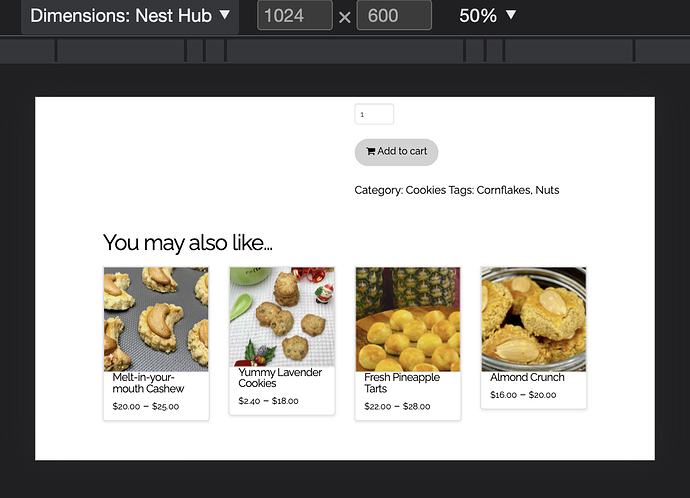690x498 pixels.
Task: Open the Cornflakes tag link
Action: point(504,190)
